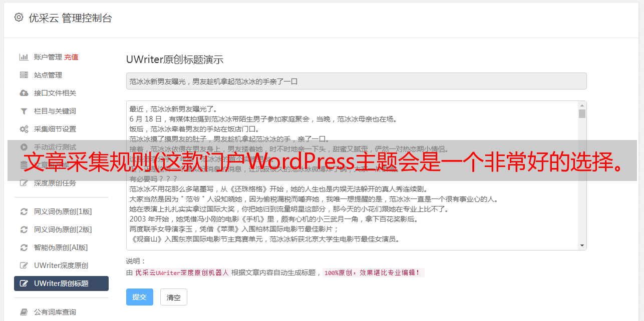Click the 清空 button
The width and height of the screenshot is (644, 321).
coord(174,297)
